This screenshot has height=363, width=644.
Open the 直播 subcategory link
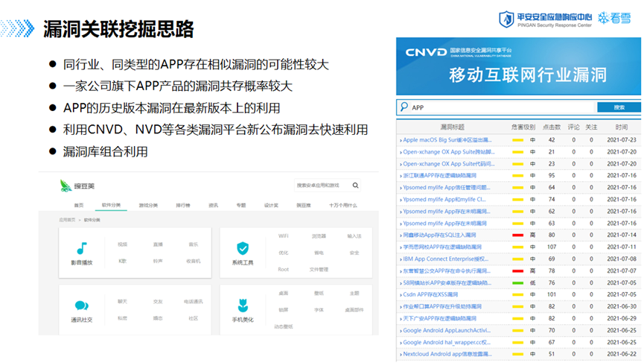(x=158, y=244)
